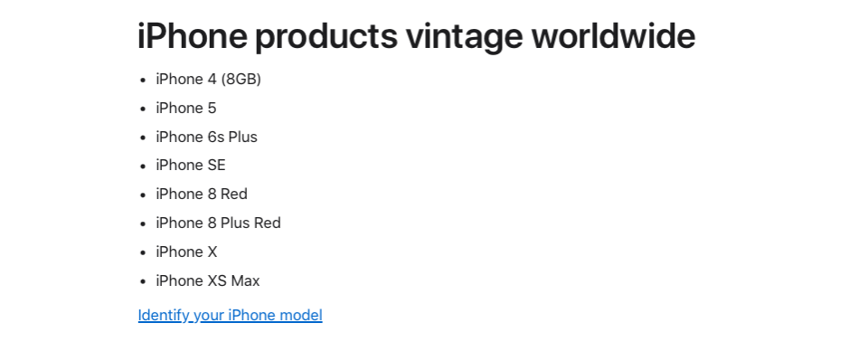Click the bullet before iPhone 8 Plus Red

[144, 223]
